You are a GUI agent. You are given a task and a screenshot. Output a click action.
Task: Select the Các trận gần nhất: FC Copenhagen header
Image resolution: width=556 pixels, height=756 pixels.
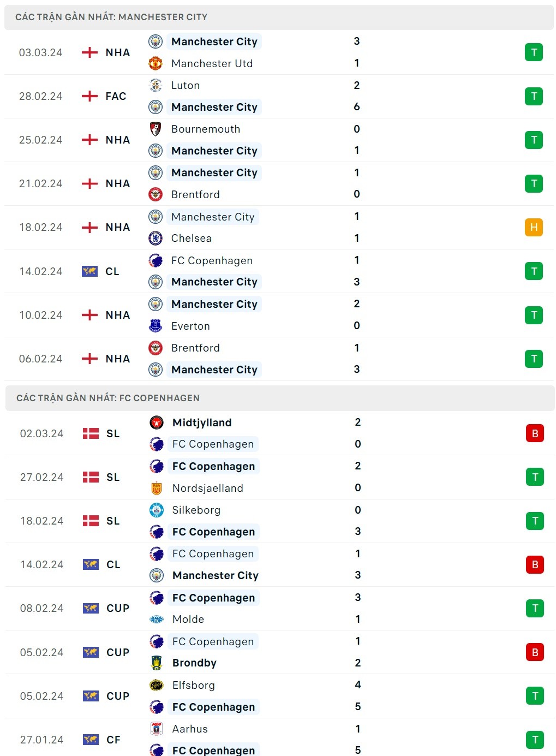pyautogui.click(x=108, y=398)
